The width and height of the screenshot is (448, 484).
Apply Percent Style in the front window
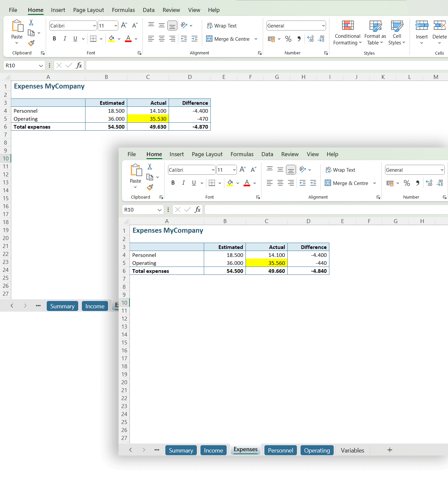[407, 183]
